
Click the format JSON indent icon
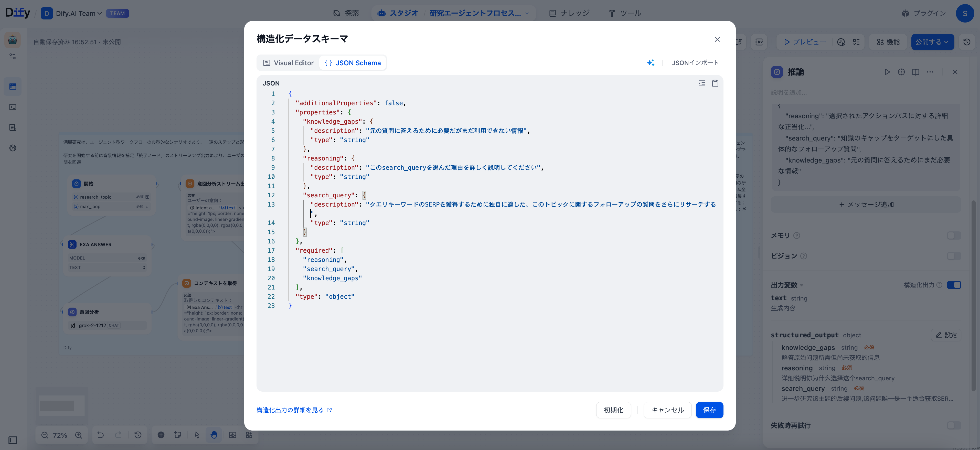[702, 83]
